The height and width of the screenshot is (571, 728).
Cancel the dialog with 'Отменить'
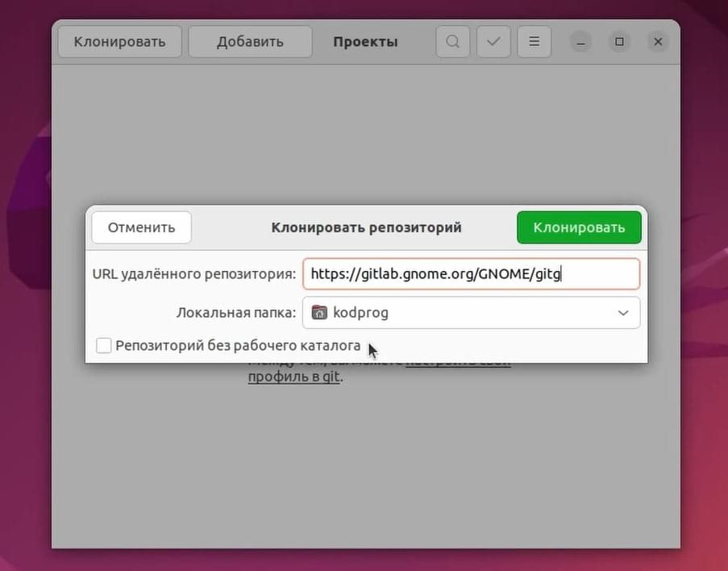[x=142, y=227]
